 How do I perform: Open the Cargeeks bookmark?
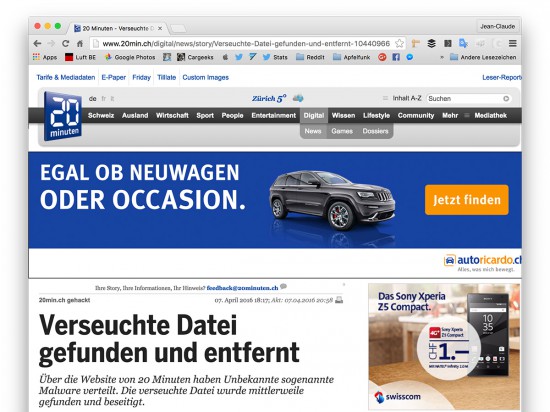195,57
